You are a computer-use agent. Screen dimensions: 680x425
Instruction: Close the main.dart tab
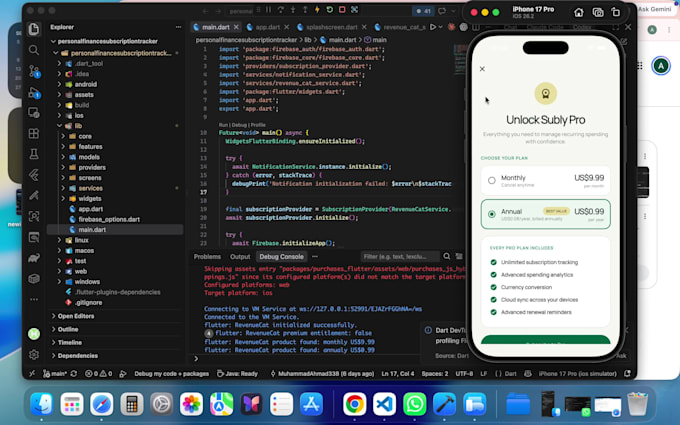coord(236,27)
